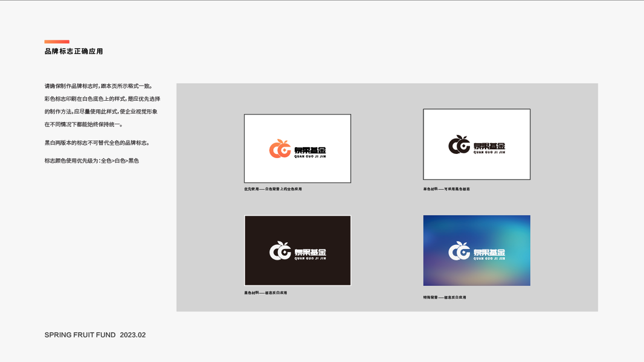
Task: Select the white card with orange logo
Action: tap(297, 148)
